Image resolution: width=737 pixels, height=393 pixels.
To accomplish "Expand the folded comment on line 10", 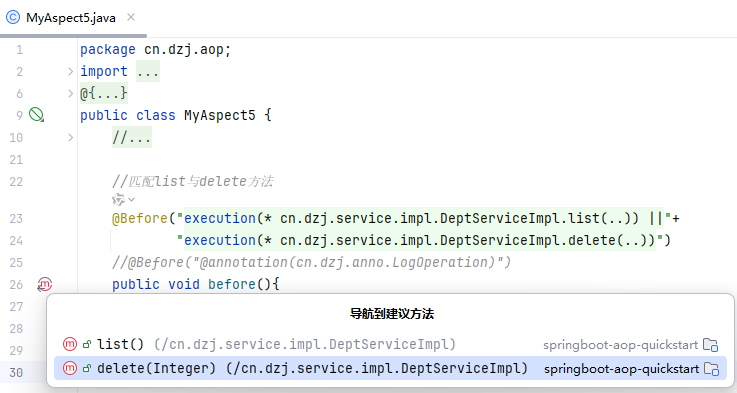I will pyautogui.click(x=70, y=137).
